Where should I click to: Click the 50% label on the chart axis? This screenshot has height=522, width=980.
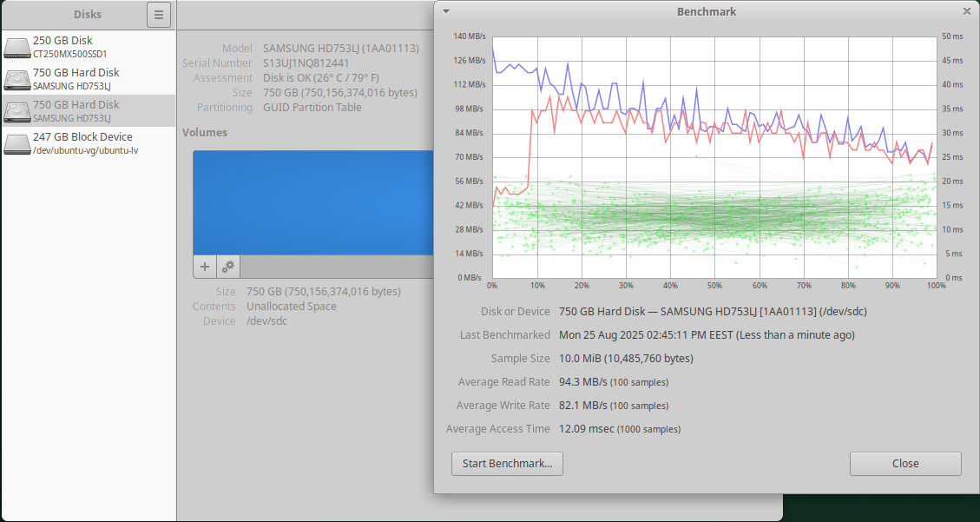pos(714,286)
